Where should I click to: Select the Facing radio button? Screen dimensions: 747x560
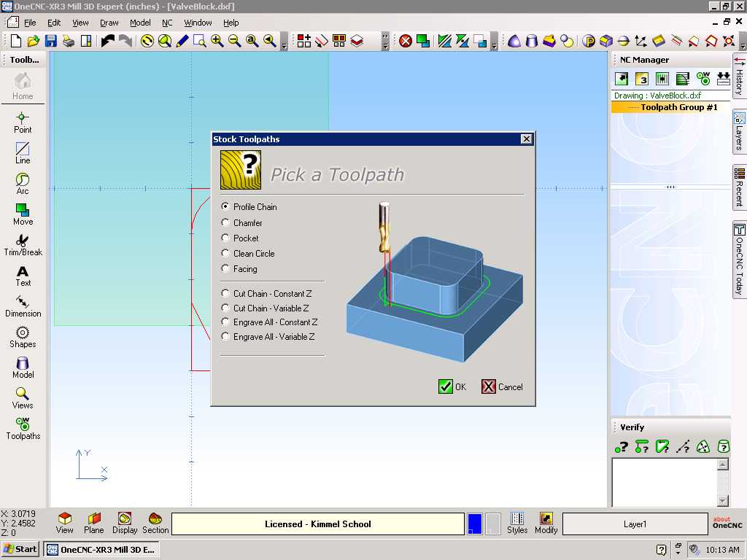225,268
